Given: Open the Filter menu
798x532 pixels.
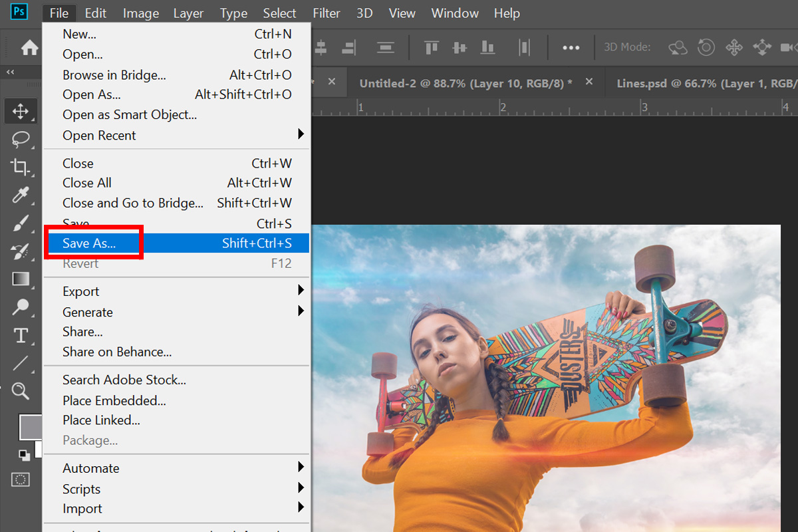Looking at the screenshot, I should pyautogui.click(x=326, y=13).
